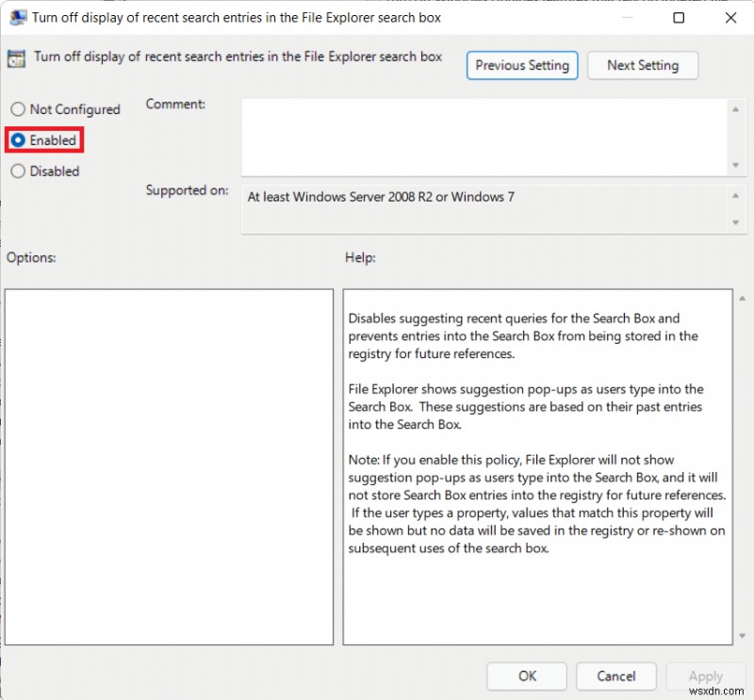Click the Apply button
Image resolution: width=754 pixels, height=700 pixels.
coord(705,676)
